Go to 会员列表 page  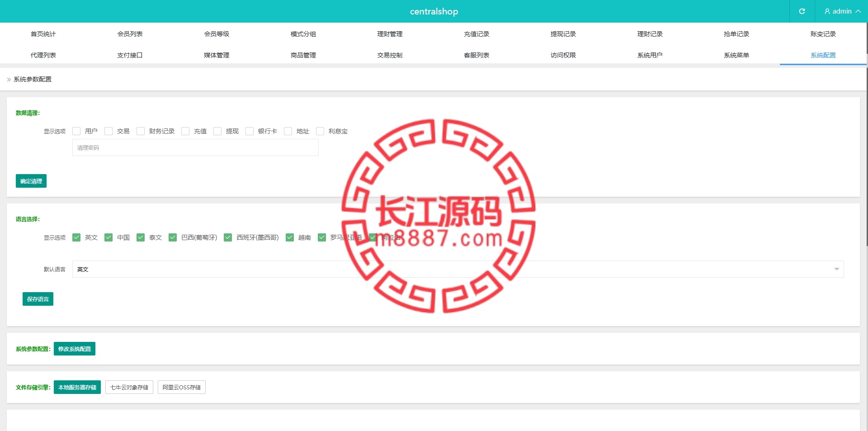tap(130, 34)
